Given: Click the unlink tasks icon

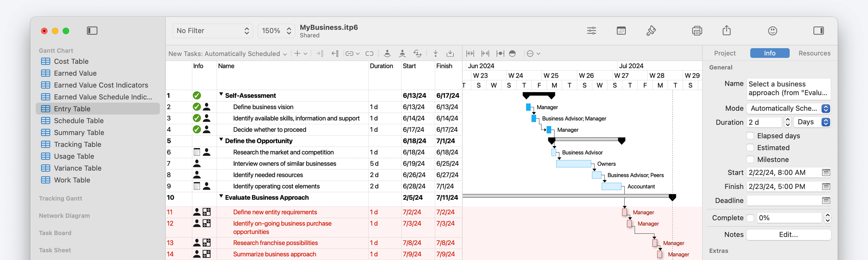Looking at the screenshot, I should point(369,53).
